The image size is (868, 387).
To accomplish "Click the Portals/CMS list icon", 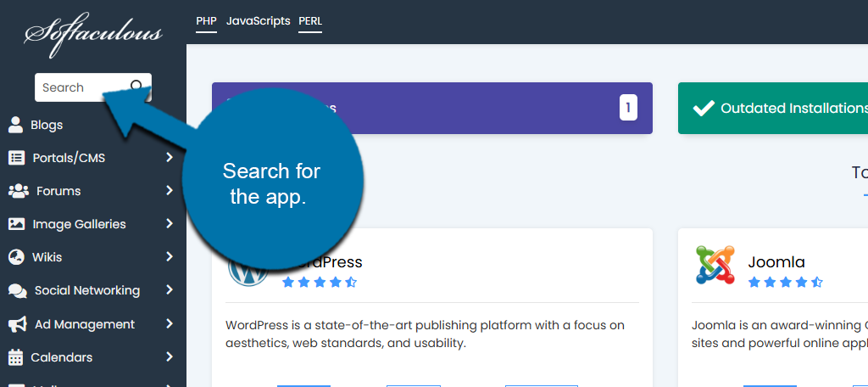I will click(x=16, y=158).
